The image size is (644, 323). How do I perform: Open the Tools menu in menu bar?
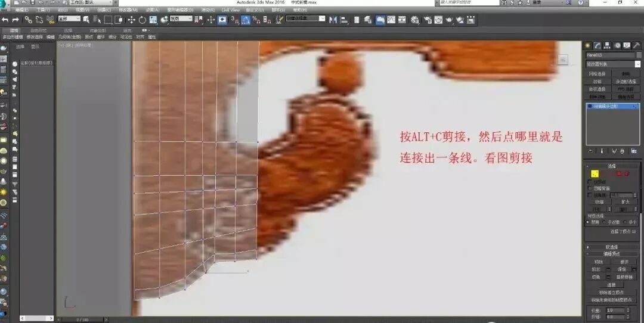pos(43,10)
